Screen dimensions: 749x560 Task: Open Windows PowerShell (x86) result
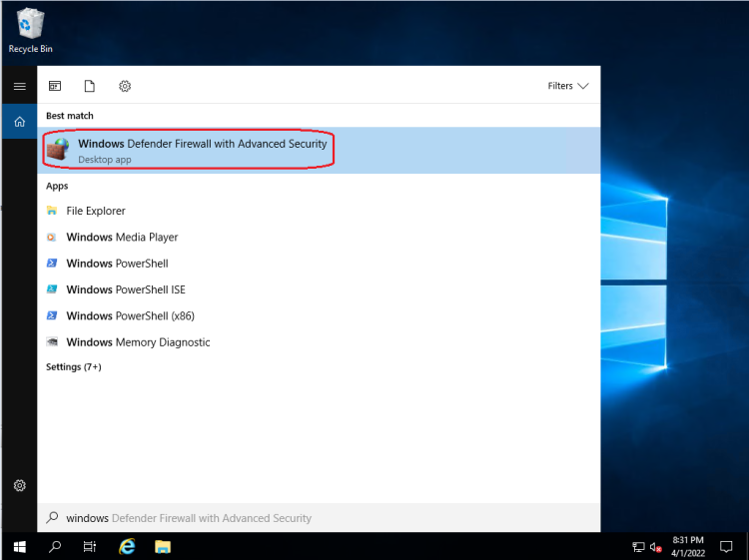pos(319,315)
